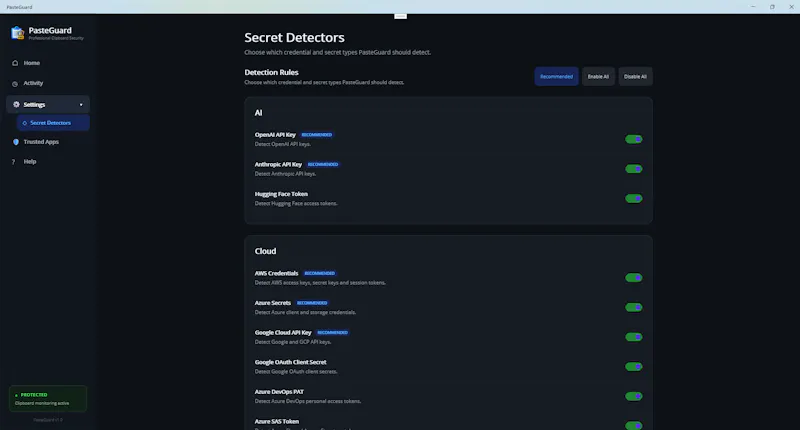This screenshot has width=800, height=430.
Task: Click the Anthropic API Key Recommended tag
Action: 323,164
